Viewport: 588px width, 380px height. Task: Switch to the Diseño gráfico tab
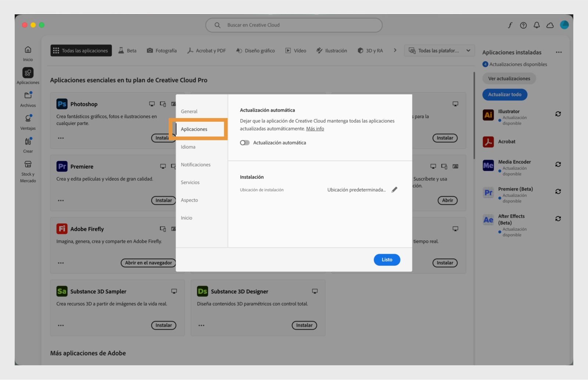(x=255, y=51)
